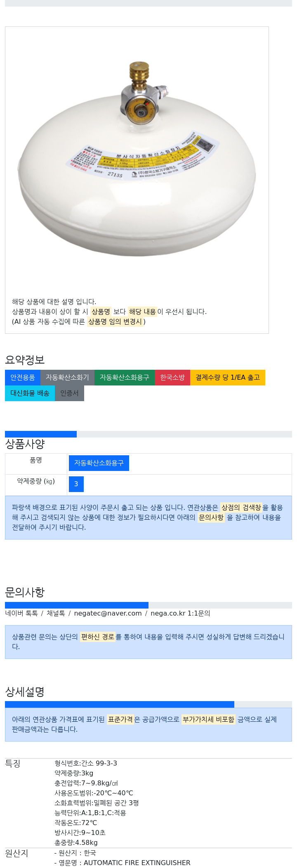The width and height of the screenshot is (297, 868).
Task: Click the negatec@naver.com email link
Action: click(x=108, y=614)
